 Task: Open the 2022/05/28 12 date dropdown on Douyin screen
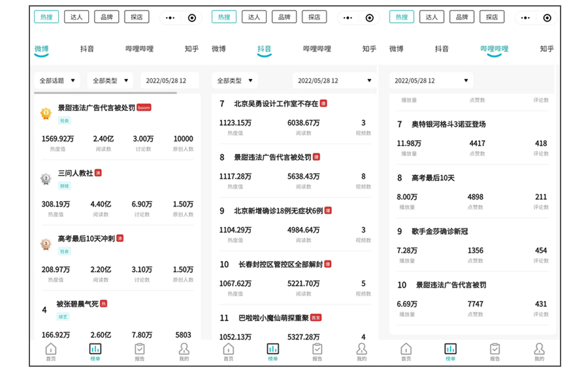pyautogui.click(x=335, y=80)
